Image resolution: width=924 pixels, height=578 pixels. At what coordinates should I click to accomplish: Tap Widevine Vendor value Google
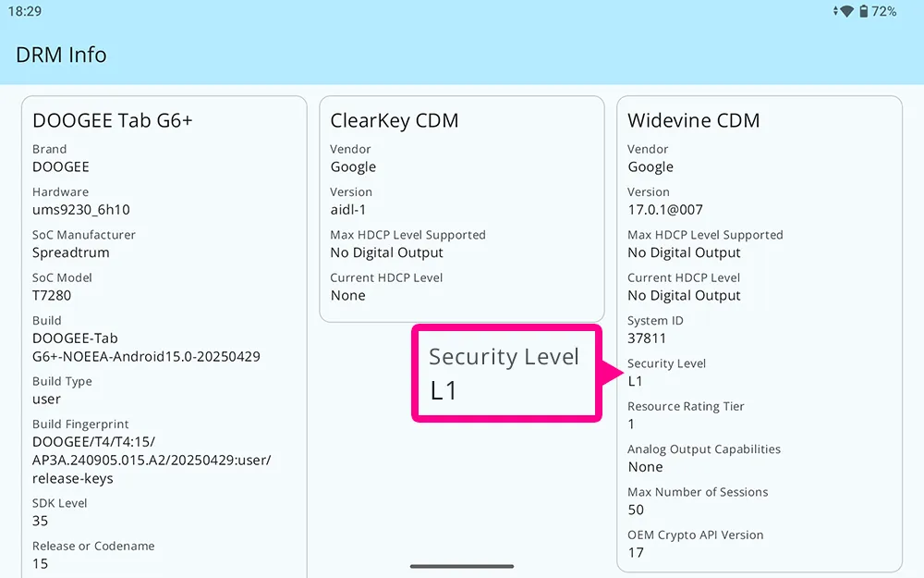[650, 167]
